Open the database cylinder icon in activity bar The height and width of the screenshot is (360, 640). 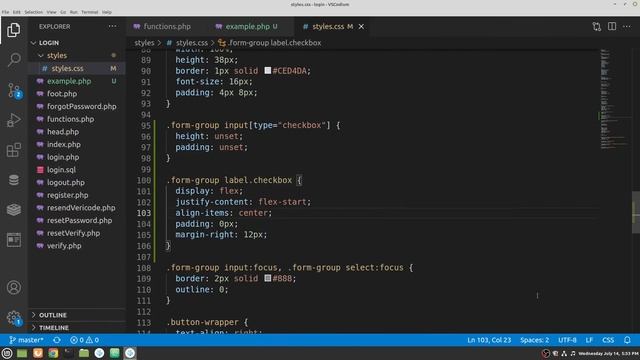click(13, 180)
